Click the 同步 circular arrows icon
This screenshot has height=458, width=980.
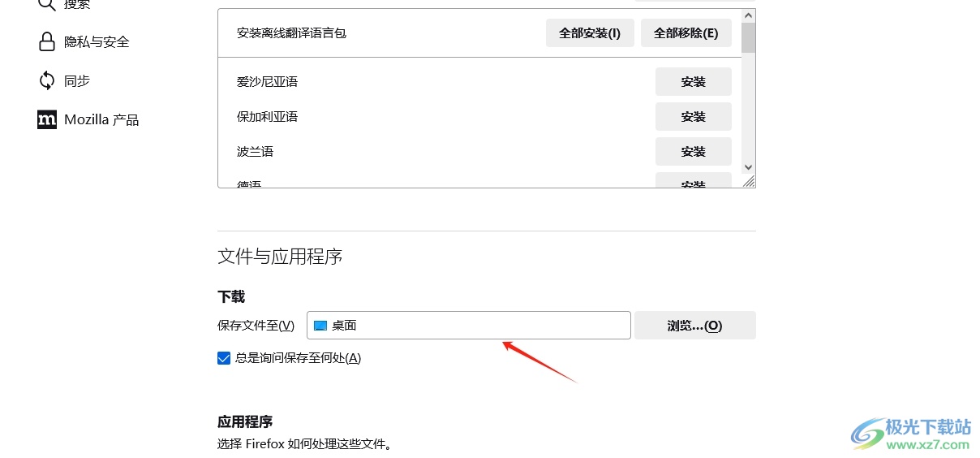point(47,80)
